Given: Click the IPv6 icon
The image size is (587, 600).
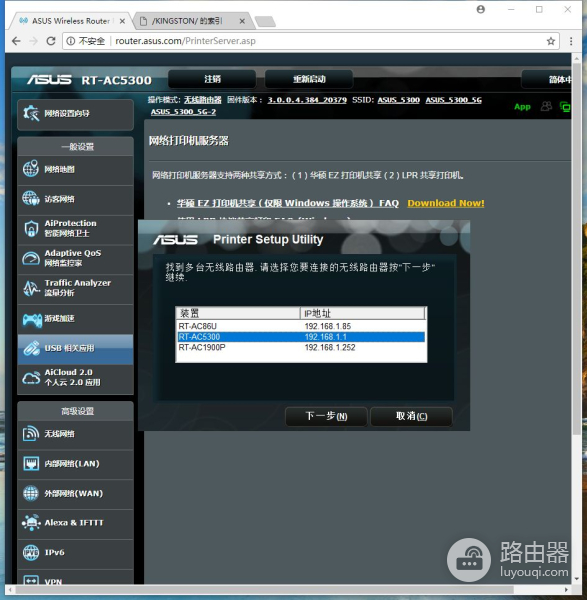Looking at the screenshot, I should tap(31, 553).
